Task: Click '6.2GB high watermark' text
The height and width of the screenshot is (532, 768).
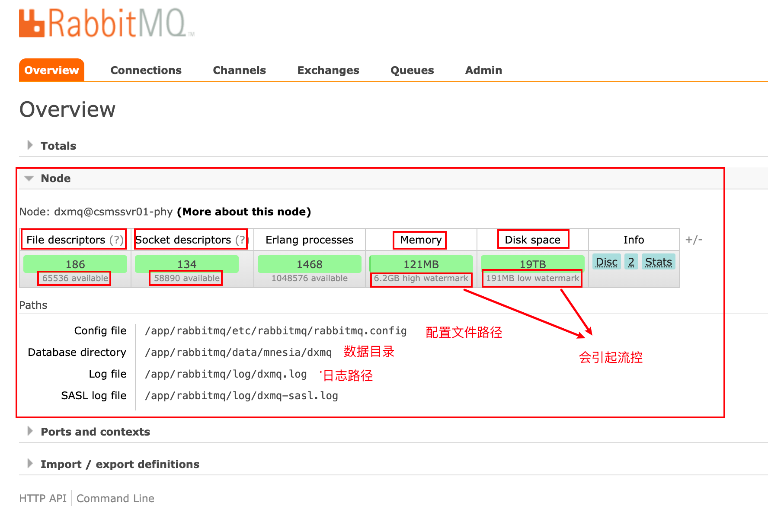Action: pos(421,278)
